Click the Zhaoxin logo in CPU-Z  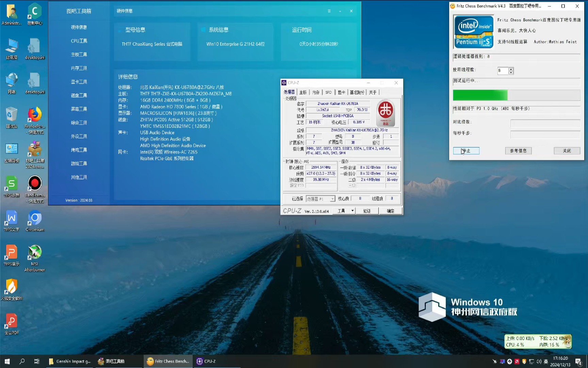click(x=386, y=113)
